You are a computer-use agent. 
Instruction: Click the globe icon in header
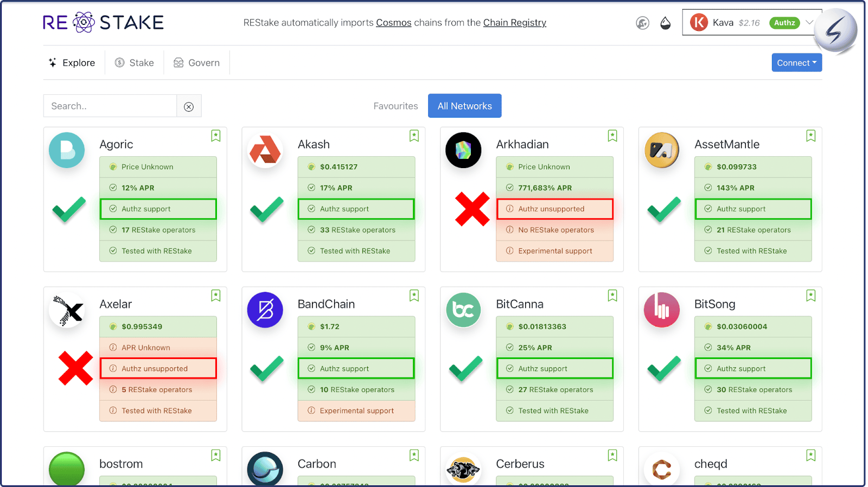(x=642, y=23)
